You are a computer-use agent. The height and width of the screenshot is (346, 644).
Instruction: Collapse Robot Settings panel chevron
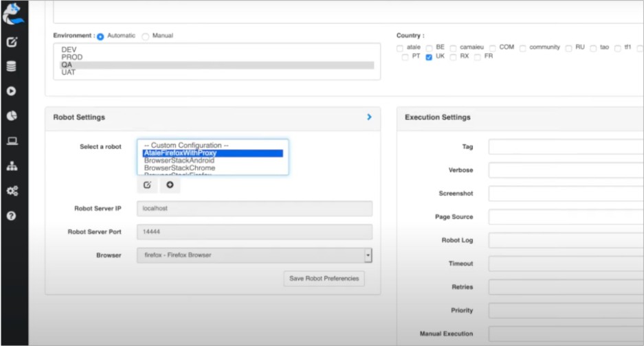(x=369, y=117)
